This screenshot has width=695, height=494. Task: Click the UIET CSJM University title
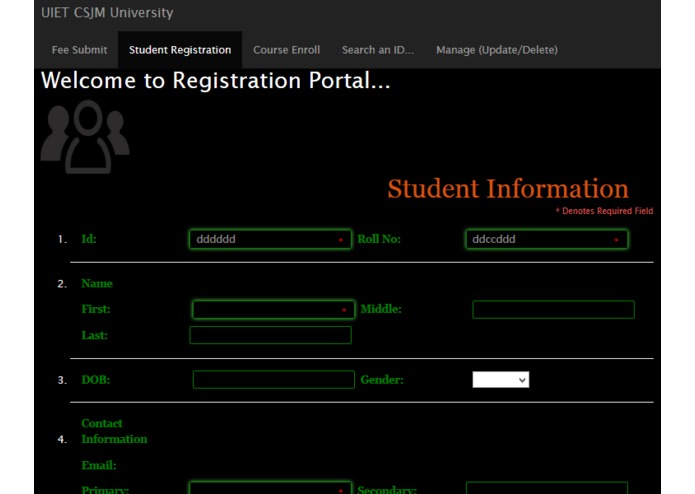point(107,12)
